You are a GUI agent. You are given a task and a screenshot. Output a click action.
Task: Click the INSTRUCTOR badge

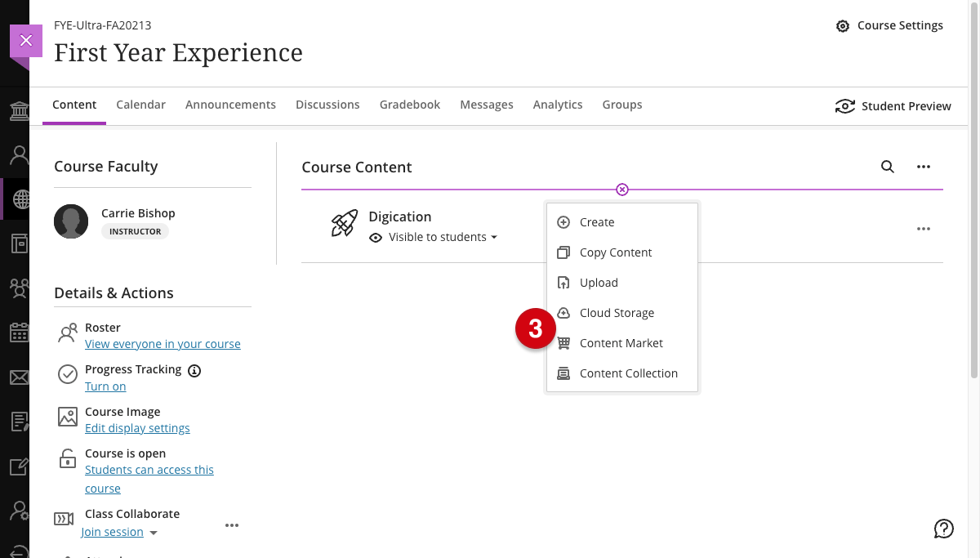click(x=136, y=231)
